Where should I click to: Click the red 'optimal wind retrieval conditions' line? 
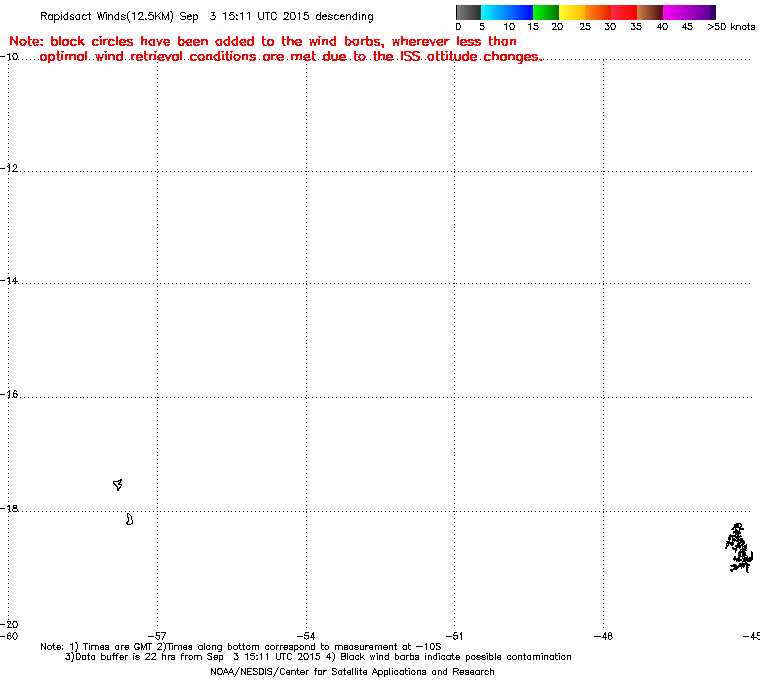point(291,57)
